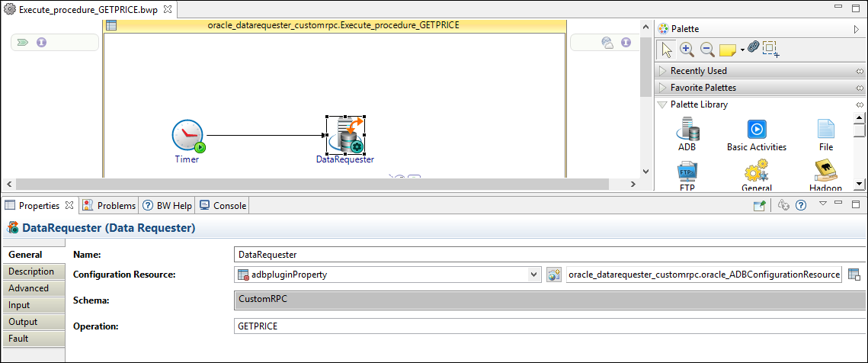Pin Properties view to selection
This screenshot has height=363, width=868.
click(760, 206)
